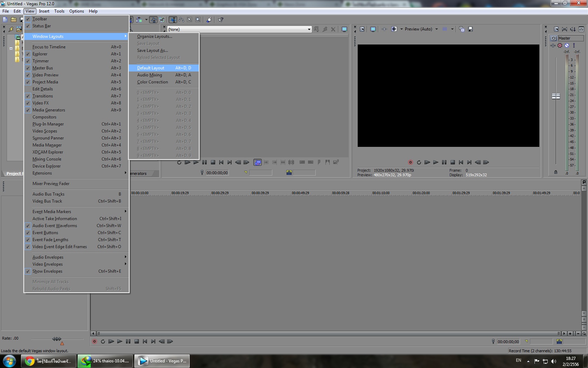This screenshot has width=588, height=368.
Task: Click the Mute icon in master bus
Action: click(567, 46)
